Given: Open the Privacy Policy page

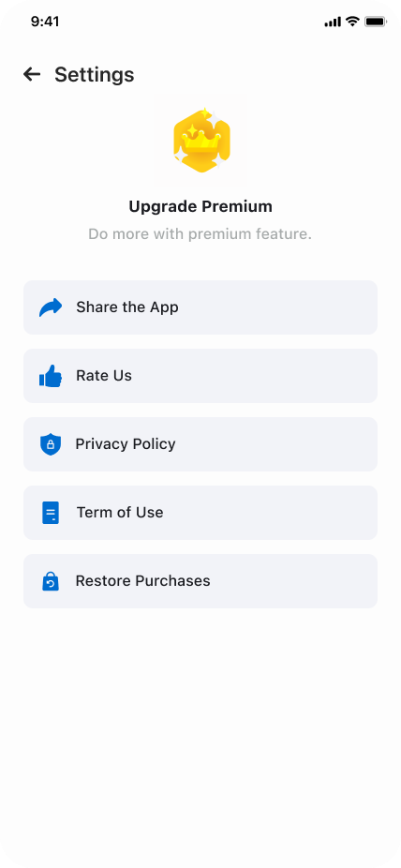Looking at the screenshot, I should coord(200,444).
